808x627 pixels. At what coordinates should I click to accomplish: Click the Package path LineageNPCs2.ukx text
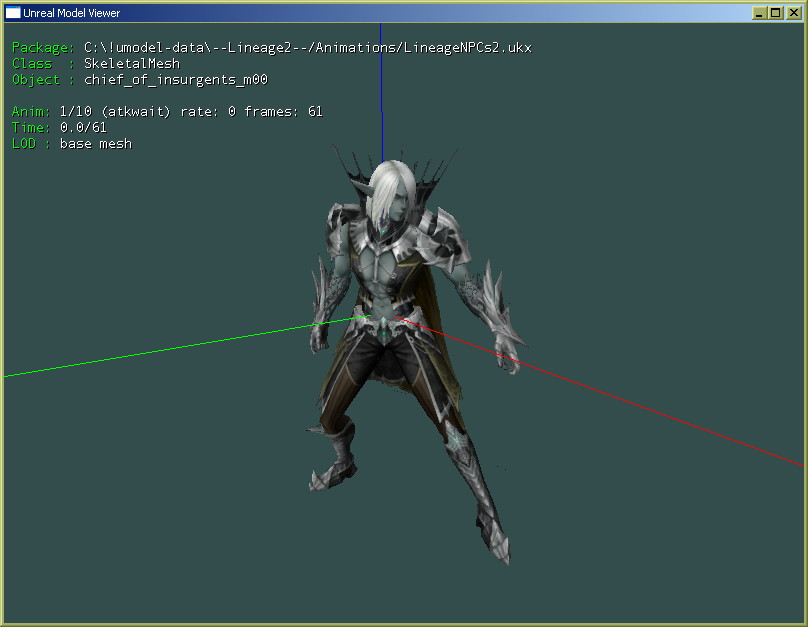click(308, 48)
